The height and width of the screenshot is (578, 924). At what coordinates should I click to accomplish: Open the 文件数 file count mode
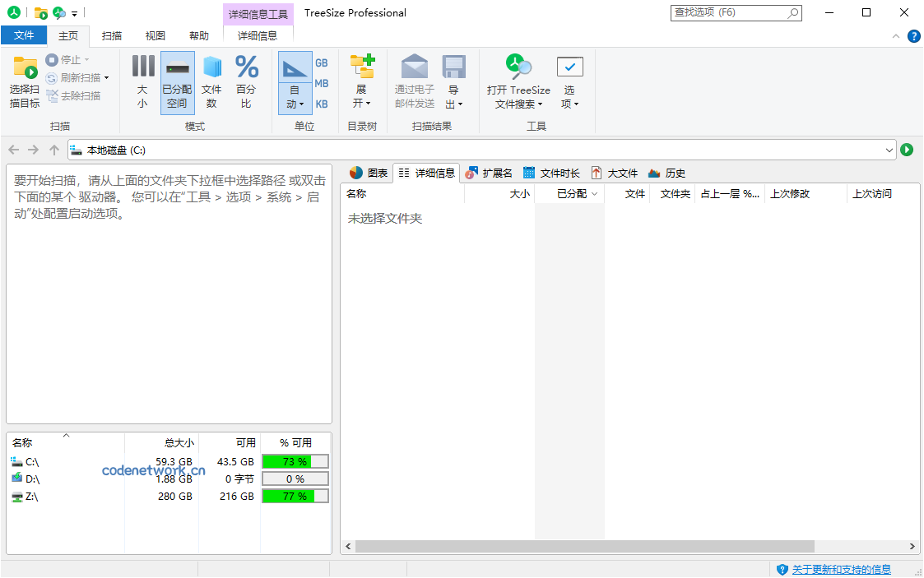(x=212, y=81)
